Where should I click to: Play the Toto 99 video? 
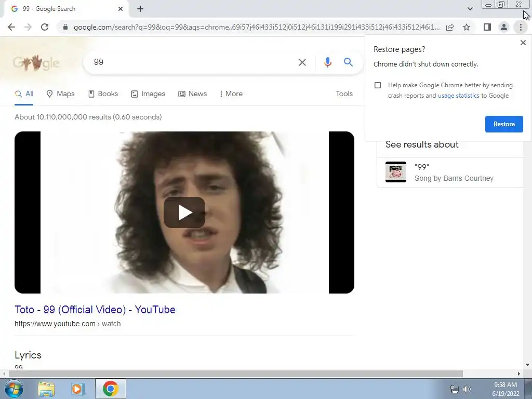click(184, 212)
